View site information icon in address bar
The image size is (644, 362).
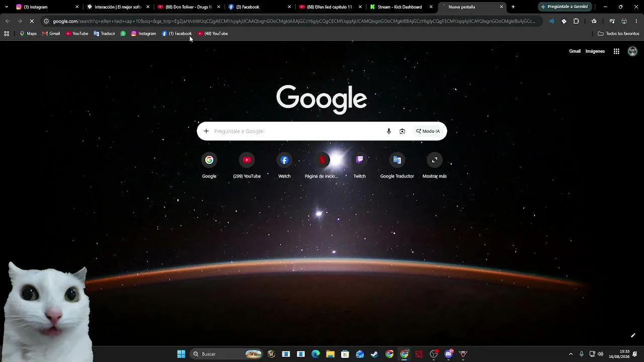click(x=46, y=21)
